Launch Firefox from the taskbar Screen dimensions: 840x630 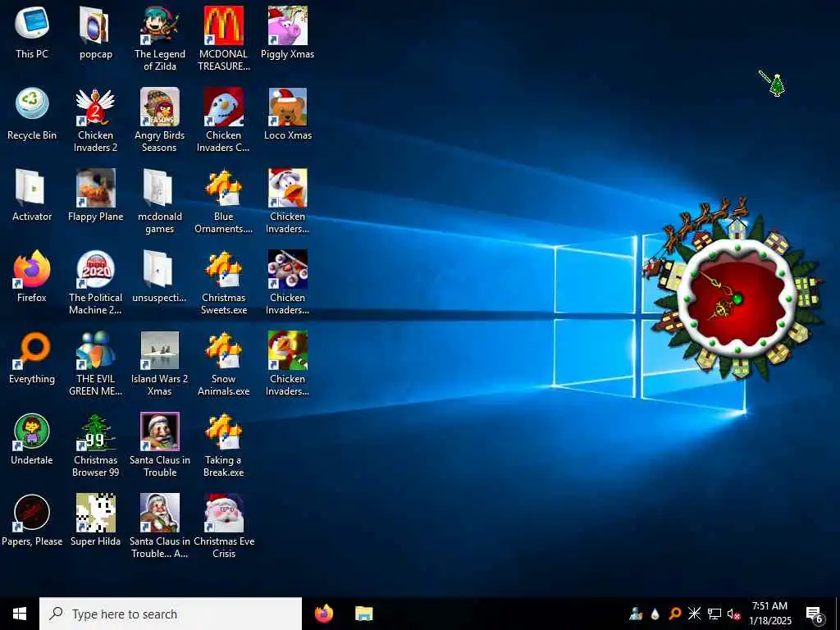coord(324,614)
